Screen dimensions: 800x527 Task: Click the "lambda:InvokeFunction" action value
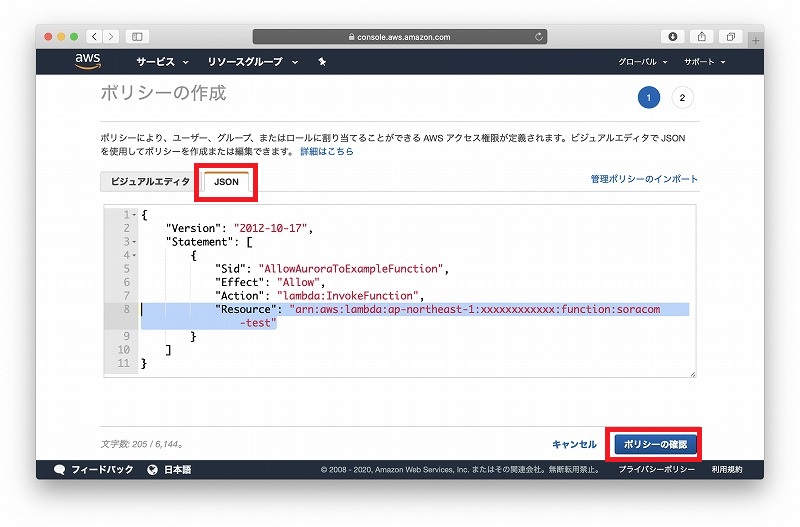[348, 296]
